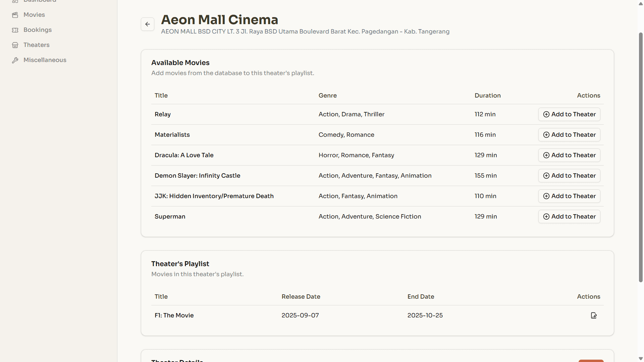Open Theaters sidebar item
This screenshot has width=644, height=362.
(x=36, y=45)
